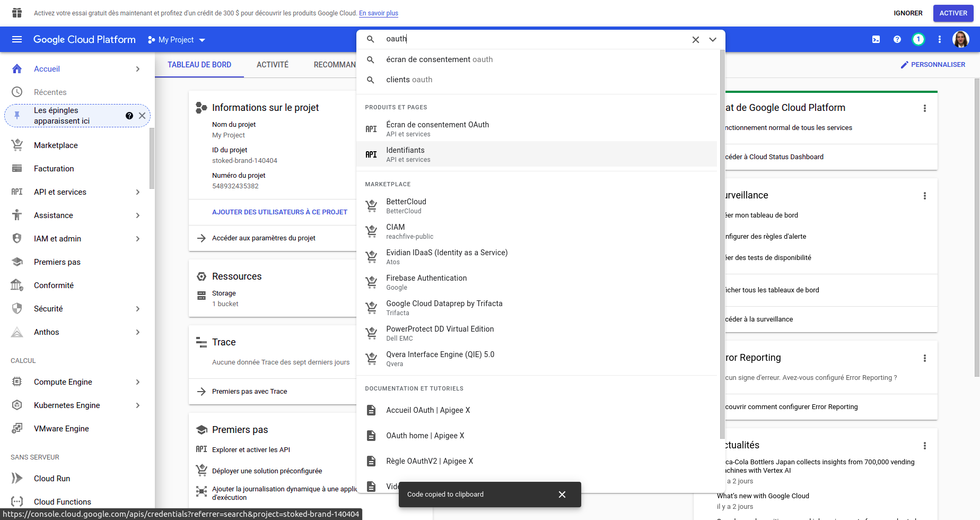980x520 pixels.
Task: Expand the API et services submenu
Action: [x=137, y=192]
